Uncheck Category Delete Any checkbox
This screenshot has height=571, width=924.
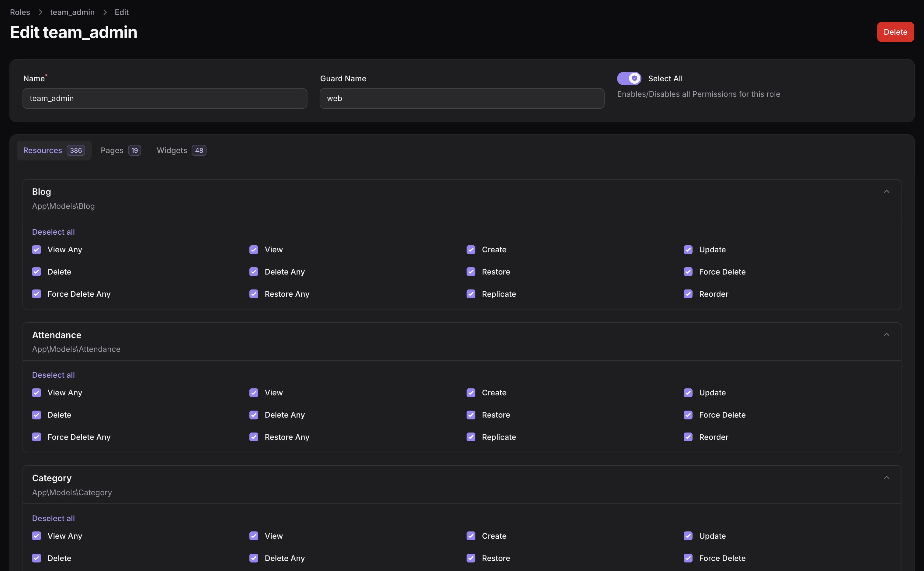(x=254, y=558)
